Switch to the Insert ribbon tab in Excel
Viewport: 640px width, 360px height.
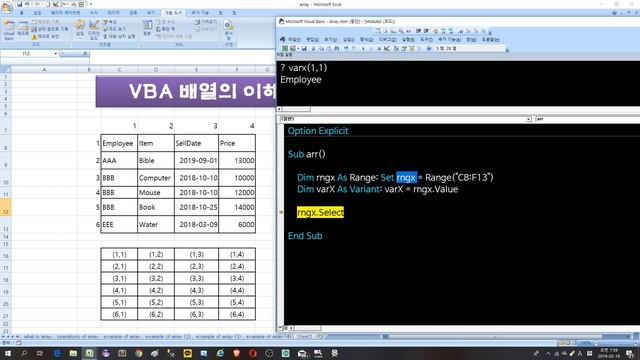(37, 13)
